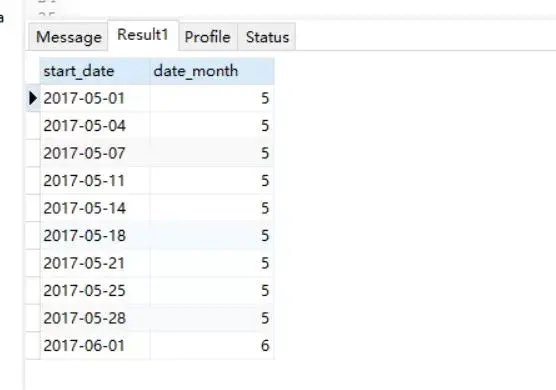Open the Status tab
Screen dimensions: 556x390
[x=267, y=37]
